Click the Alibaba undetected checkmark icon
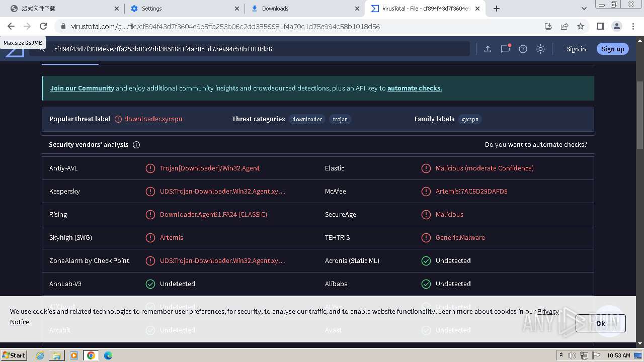644x362 pixels. [426, 284]
